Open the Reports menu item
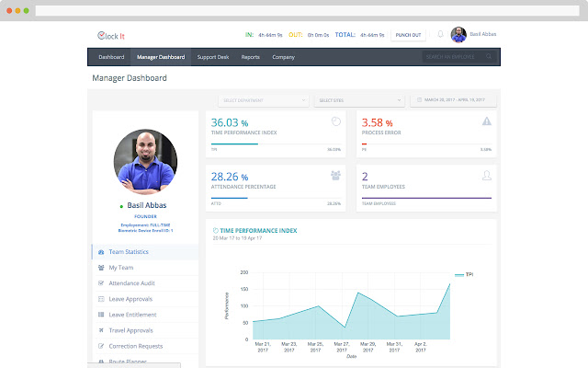588x368 pixels. [250, 57]
